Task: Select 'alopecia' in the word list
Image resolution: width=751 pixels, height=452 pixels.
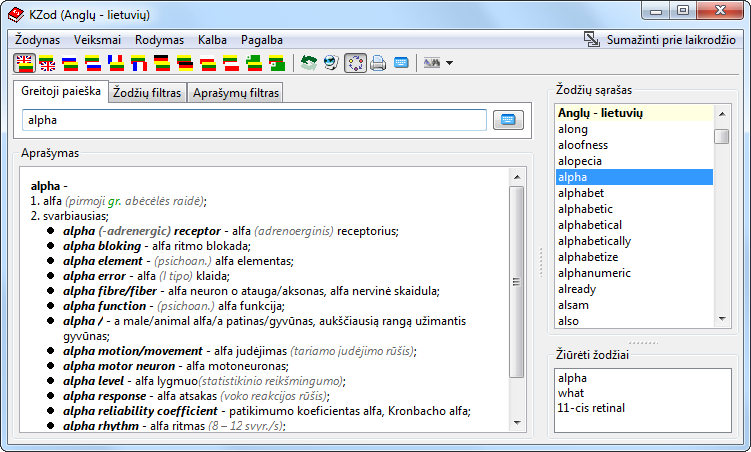Action: [634, 161]
